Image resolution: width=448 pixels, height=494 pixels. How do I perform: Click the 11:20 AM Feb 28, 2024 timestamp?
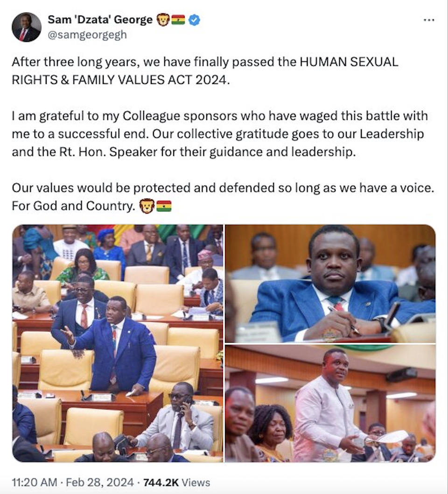click(73, 482)
